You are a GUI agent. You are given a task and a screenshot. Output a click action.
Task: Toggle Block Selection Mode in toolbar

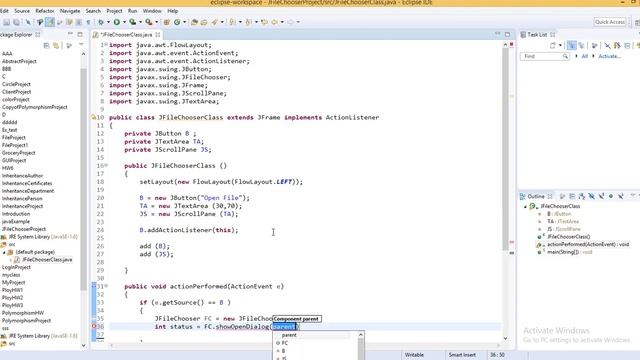tap(79, 22)
